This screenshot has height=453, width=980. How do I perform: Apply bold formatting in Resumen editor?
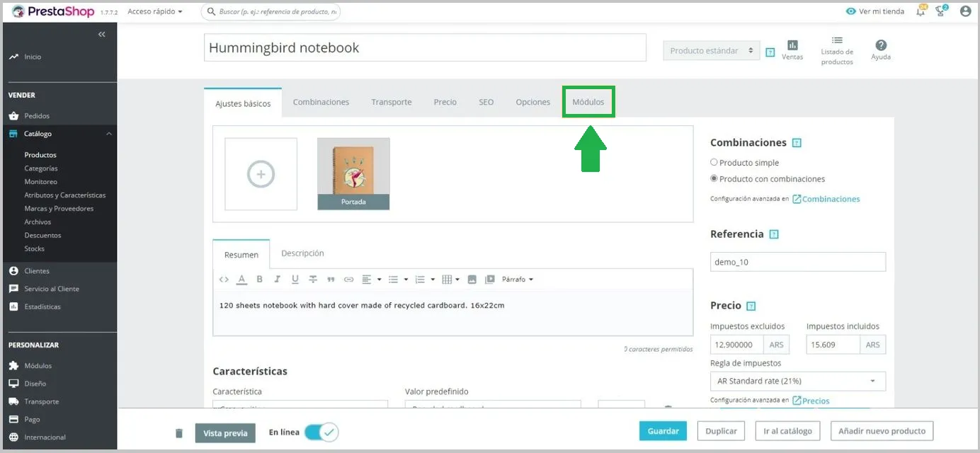pos(260,280)
